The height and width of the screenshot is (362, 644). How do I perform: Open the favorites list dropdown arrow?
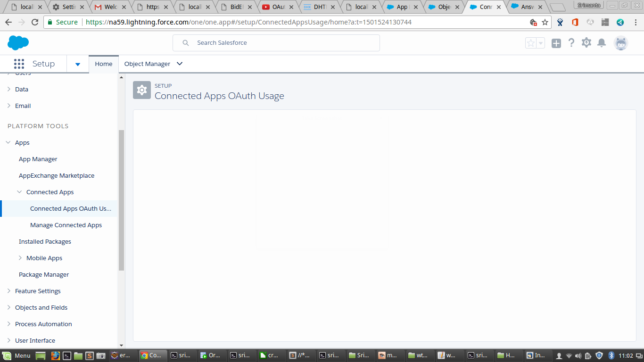pyautogui.click(x=540, y=42)
